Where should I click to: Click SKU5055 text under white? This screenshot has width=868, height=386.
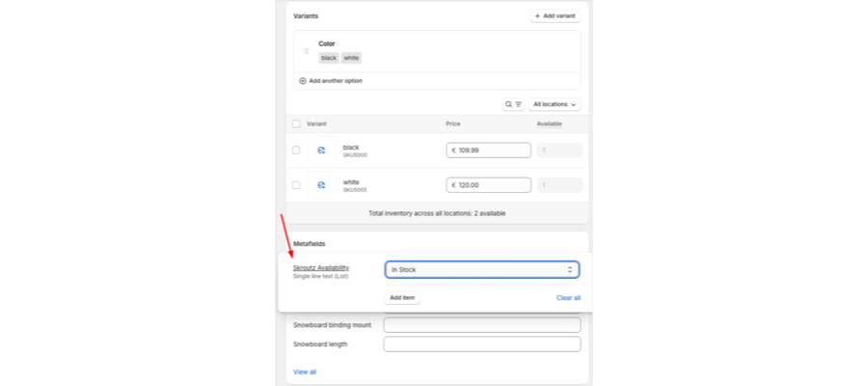point(355,190)
